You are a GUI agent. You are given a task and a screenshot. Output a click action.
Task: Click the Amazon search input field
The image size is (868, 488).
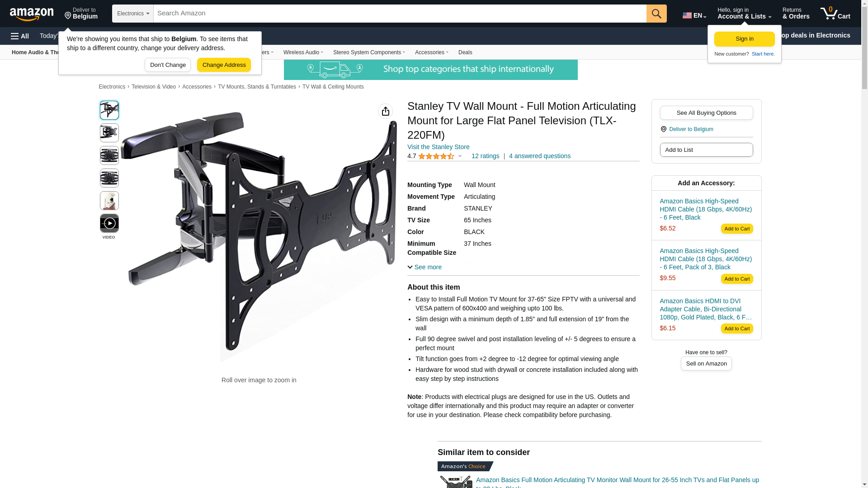click(x=400, y=14)
